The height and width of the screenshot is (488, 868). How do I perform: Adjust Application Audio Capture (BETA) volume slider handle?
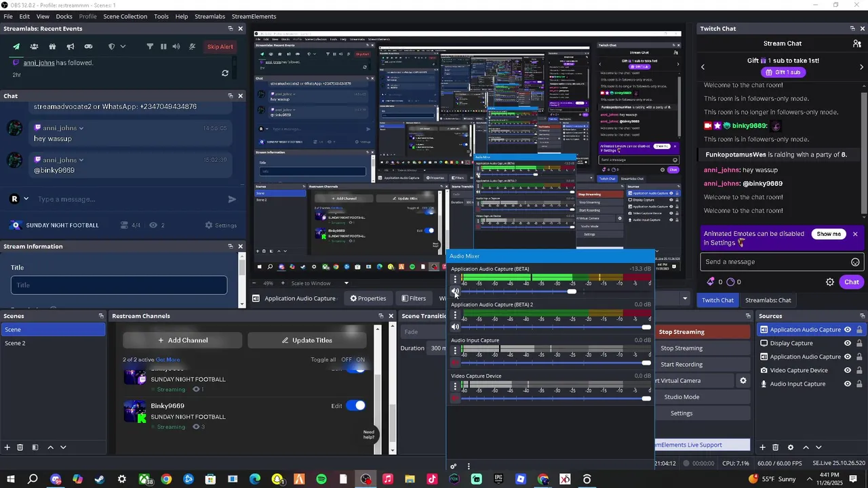click(572, 291)
